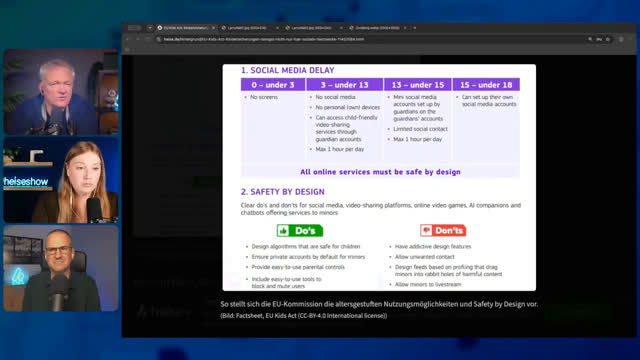Click the image credit "Bild: Factsheet, EU Kids Act"
The image size is (640, 360).
pos(304,316)
